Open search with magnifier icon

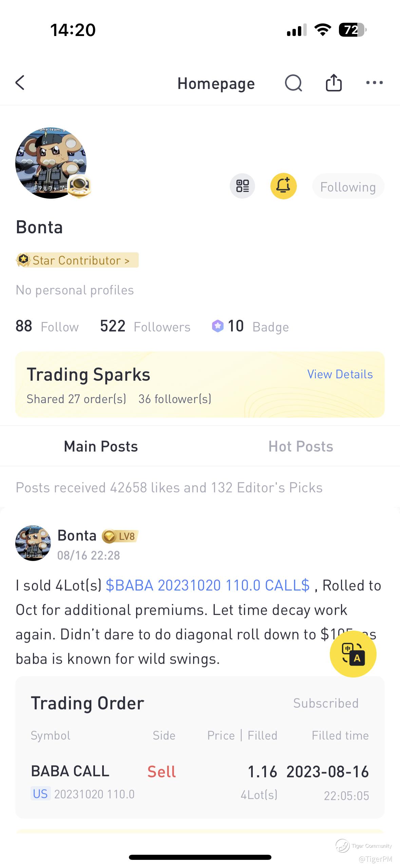pyautogui.click(x=293, y=83)
